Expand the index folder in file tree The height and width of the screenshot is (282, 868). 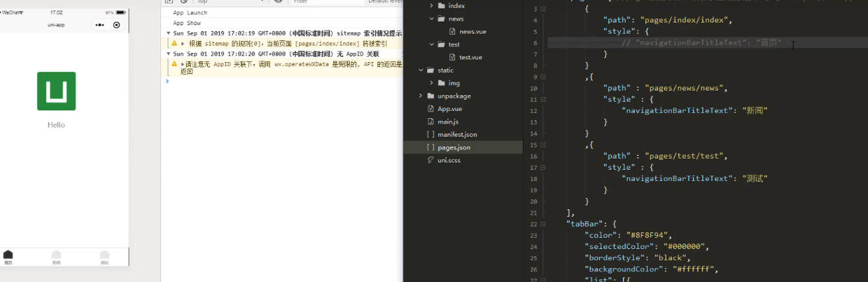click(432, 5)
